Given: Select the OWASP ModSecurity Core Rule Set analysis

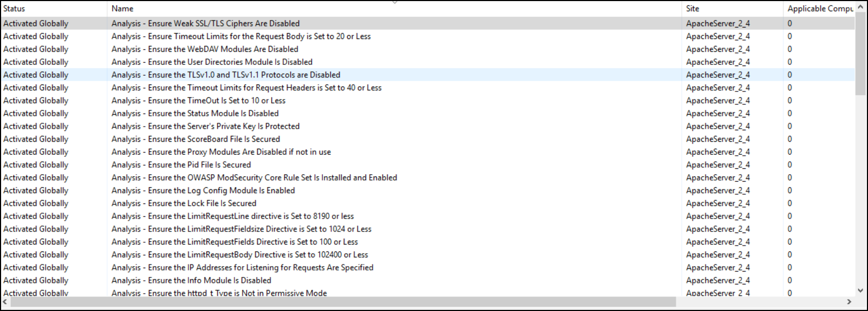Looking at the screenshot, I should pos(254,178).
